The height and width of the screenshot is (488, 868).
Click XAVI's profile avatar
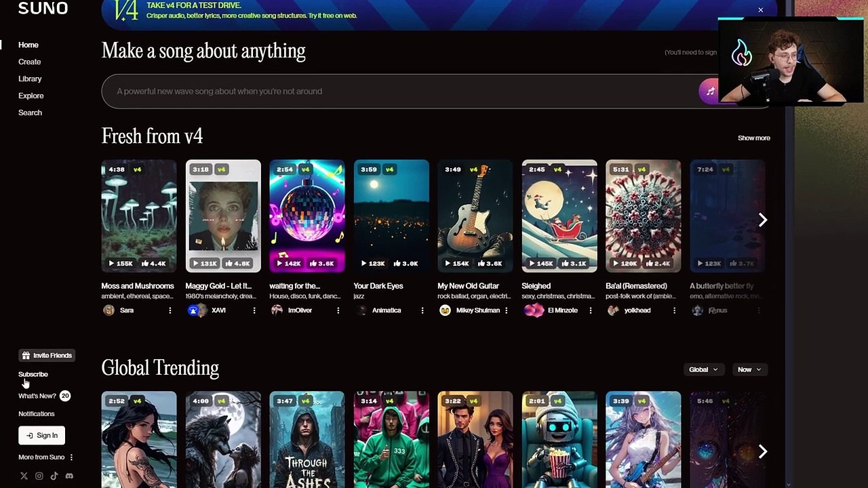coord(193,310)
